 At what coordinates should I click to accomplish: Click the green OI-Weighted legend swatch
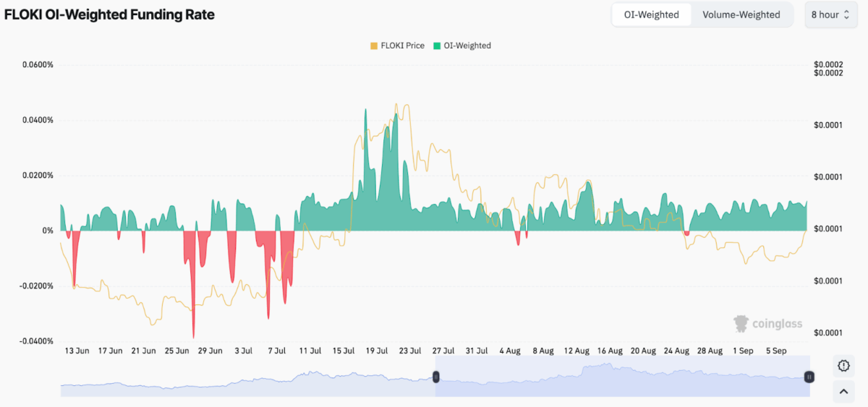pyautogui.click(x=437, y=46)
